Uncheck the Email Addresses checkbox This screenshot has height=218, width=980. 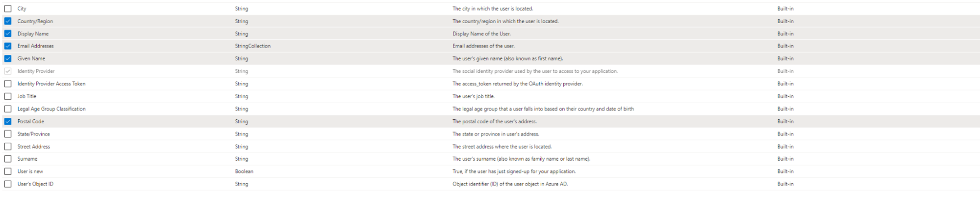[x=8, y=46]
